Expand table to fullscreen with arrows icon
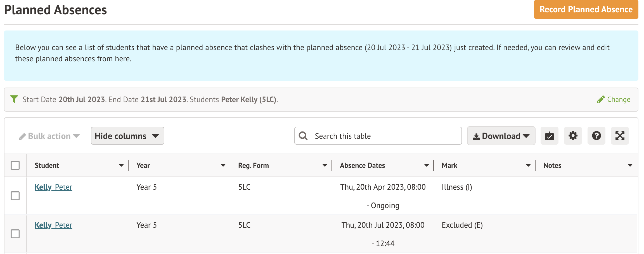This screenshot has width=644, height=254. click(620, 136)
